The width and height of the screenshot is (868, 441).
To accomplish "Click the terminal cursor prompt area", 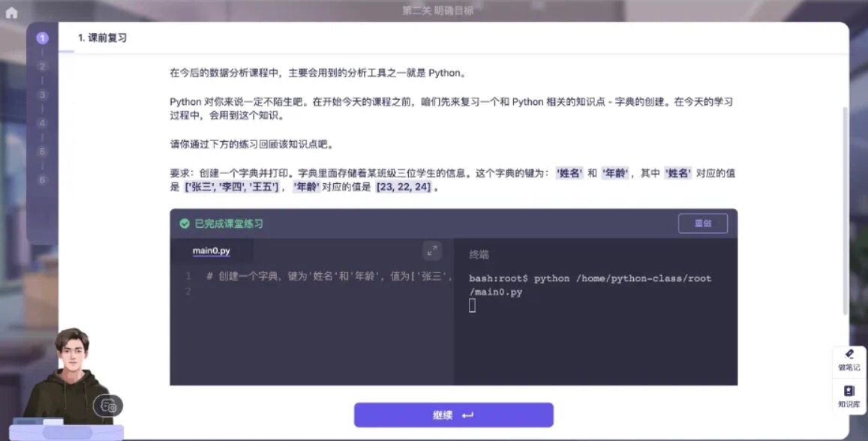I will coord(470,306).
